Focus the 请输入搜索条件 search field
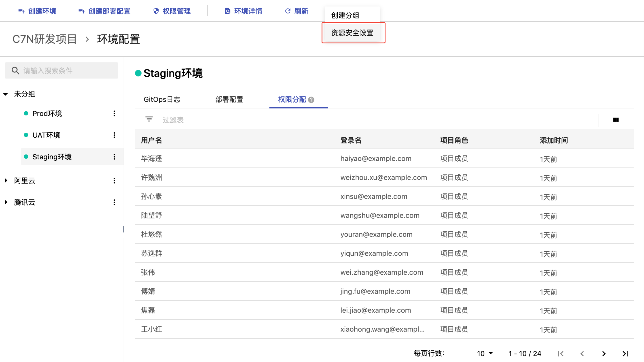Screen dimensions: 644x362 (61, 70)
